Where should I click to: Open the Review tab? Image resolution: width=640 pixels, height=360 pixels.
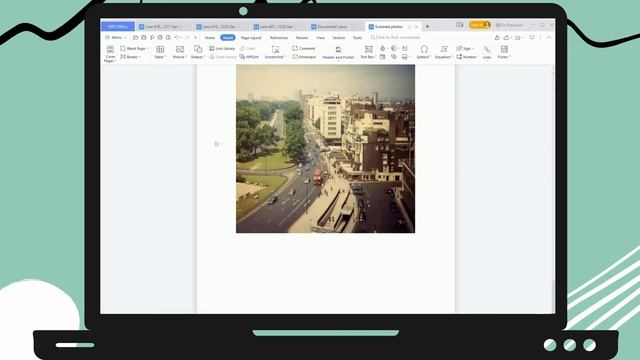click(302, 38)
